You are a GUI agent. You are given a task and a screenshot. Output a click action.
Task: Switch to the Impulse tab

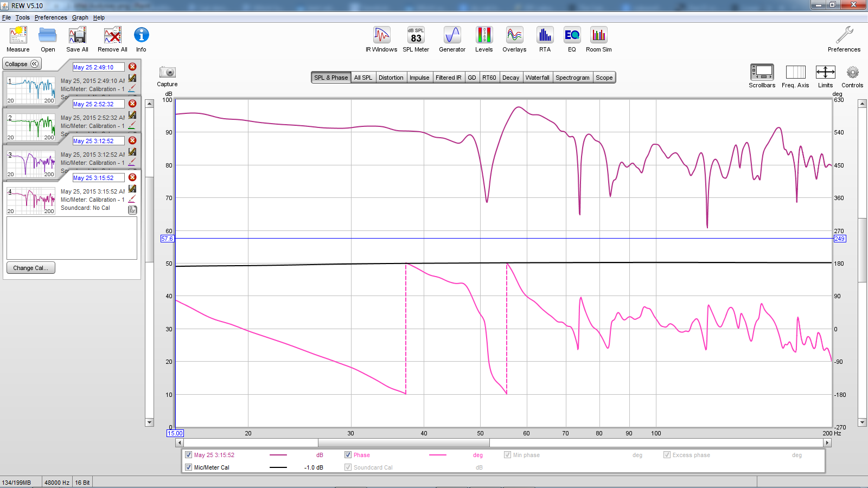click(x=419, y=78)
